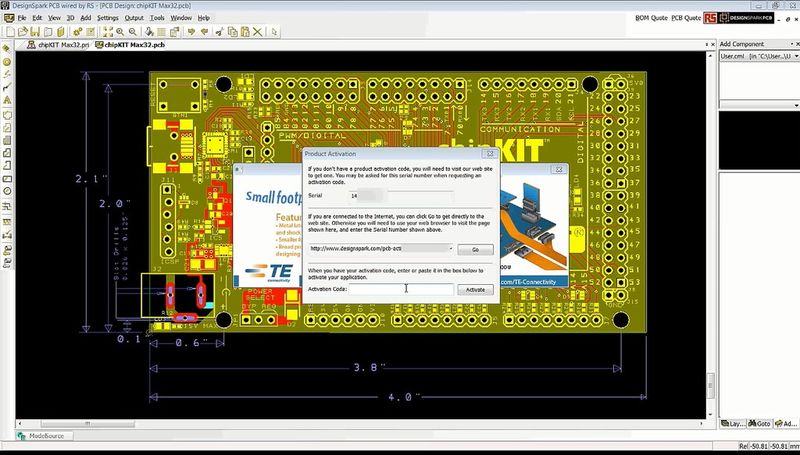Expand the User.cml library dropdown
The height and width of the screenshot is (455, 800).
click(796, 56)
